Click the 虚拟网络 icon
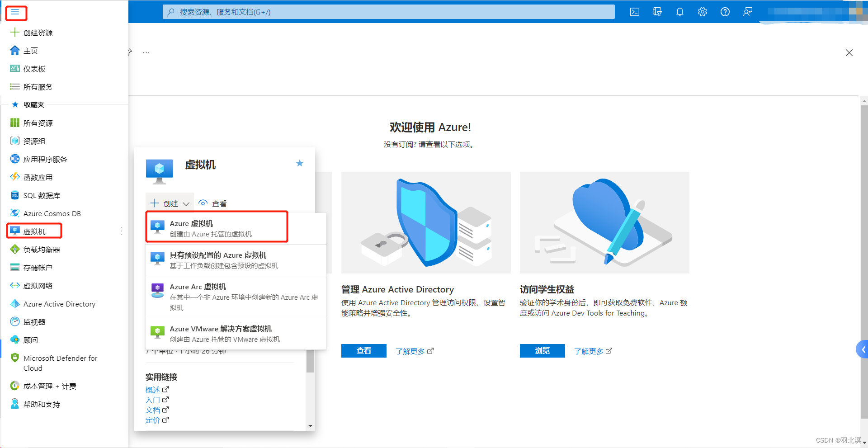This screenshot has height=448, width=868. [x=15, y=285]
